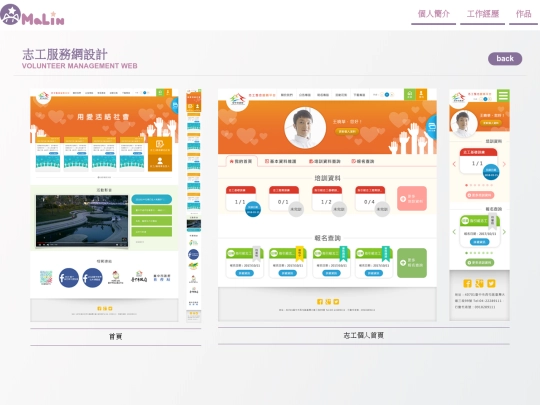Click the 用愛活絡社會 banner text
Screen dimensions: 540x405
(103, 117)
